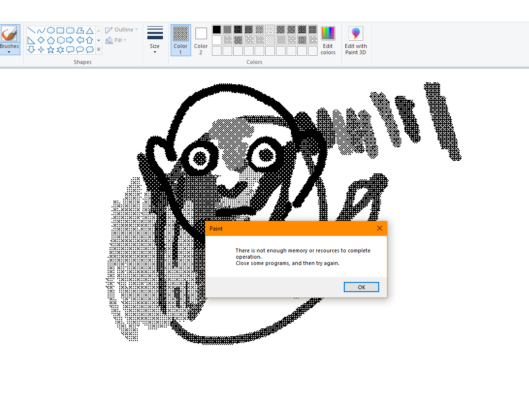529x420 pixels.
Task: Pick the last swatch in top color row
Action: click(x=313, y=30)
